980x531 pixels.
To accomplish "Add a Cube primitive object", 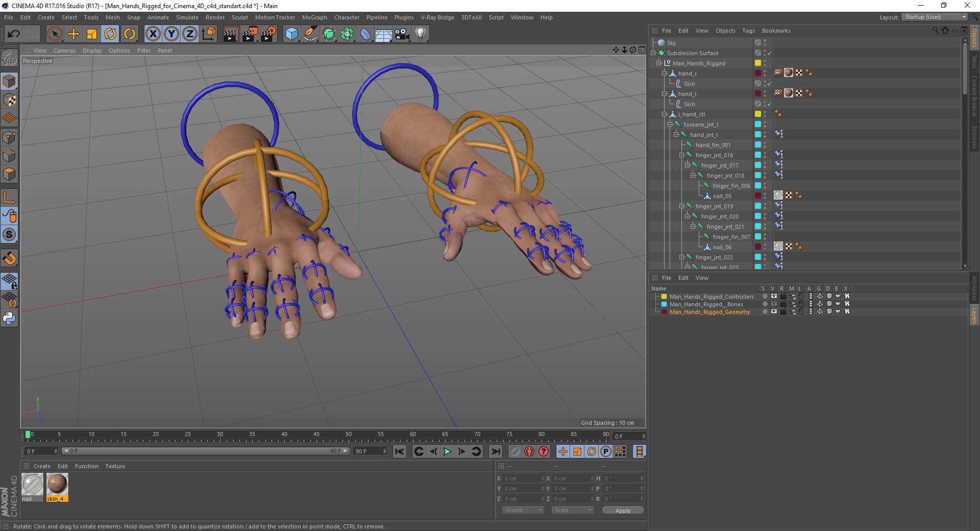I will click(291, 34).
